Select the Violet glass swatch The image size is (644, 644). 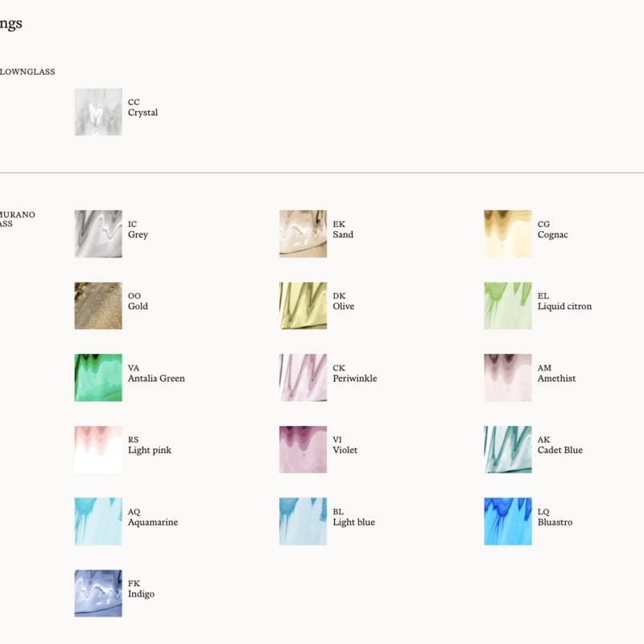pos(303,449)
